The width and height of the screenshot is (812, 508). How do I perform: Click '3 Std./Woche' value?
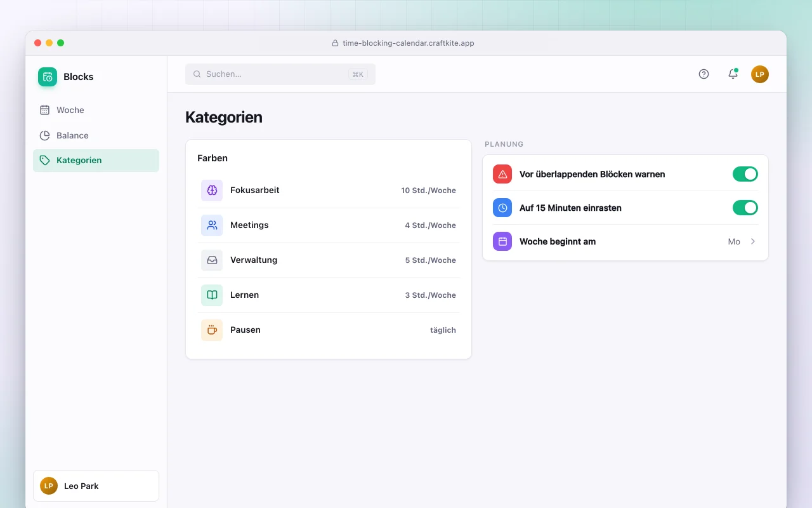[x=431, y=295]
